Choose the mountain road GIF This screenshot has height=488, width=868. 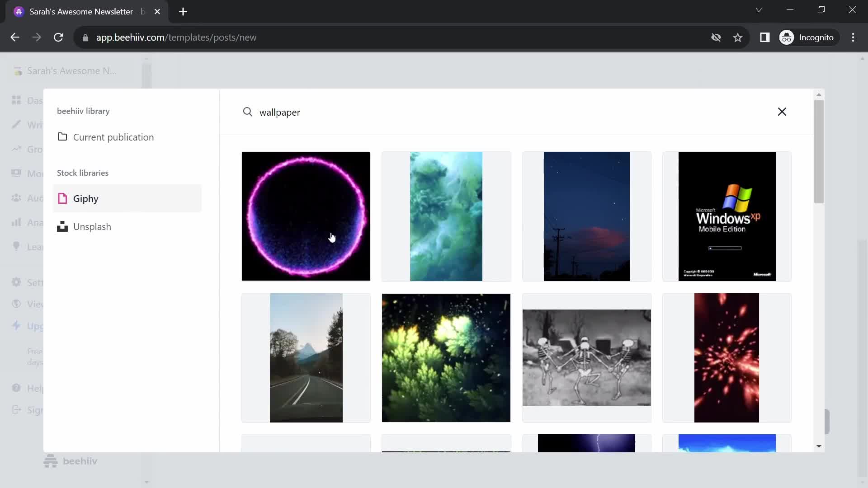coord(306,358)
